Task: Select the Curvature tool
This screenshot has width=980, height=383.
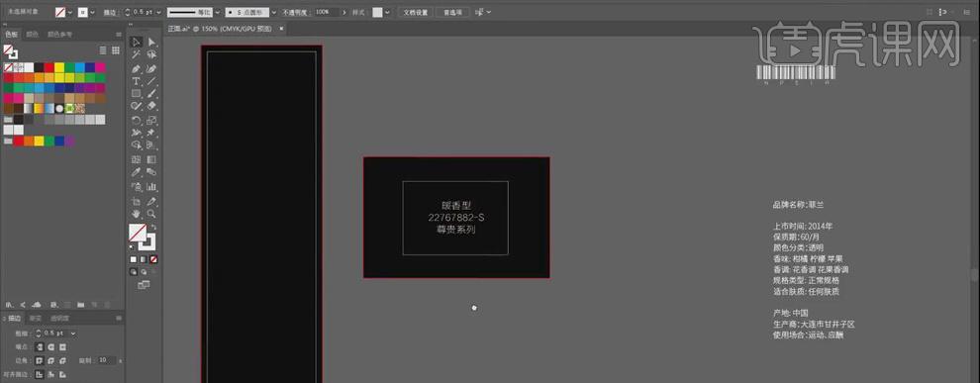Action: tap(151, 68)
